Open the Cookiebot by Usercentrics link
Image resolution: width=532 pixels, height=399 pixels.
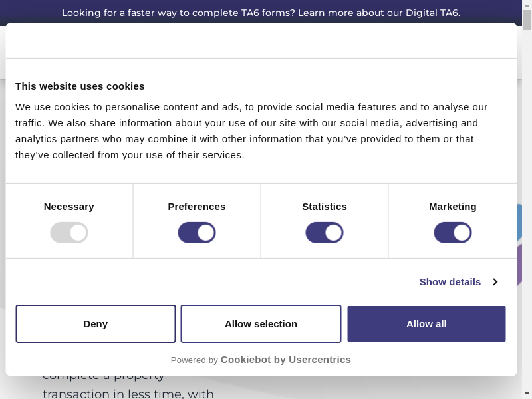pyautogui.click(x=285, y=360)
